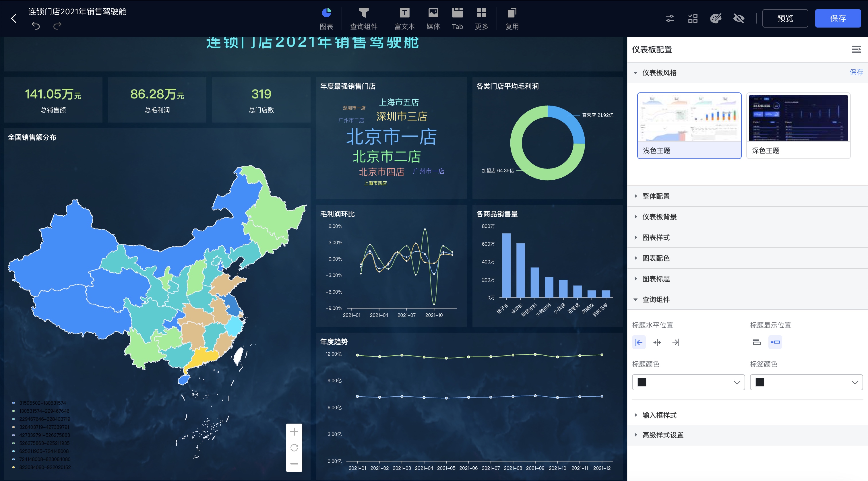The image size is (868, 481).
Task: Undo the last action
Action: [36, 26]
